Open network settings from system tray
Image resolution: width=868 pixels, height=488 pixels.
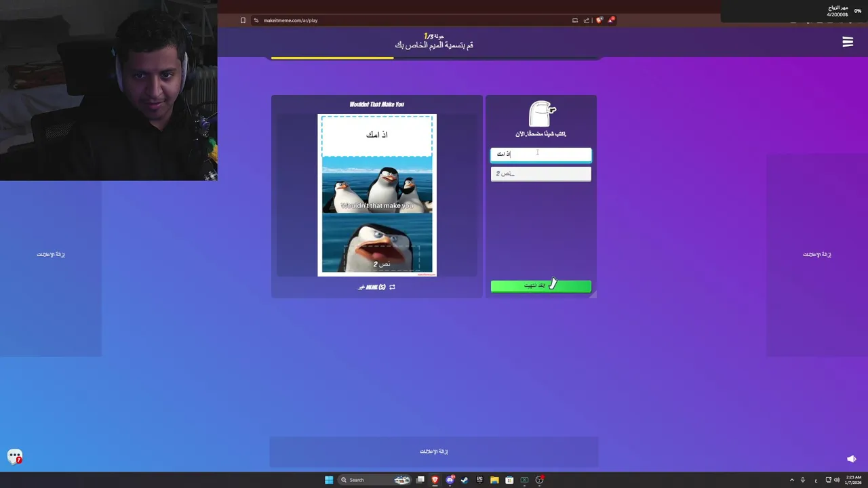[x=828, y=480]
